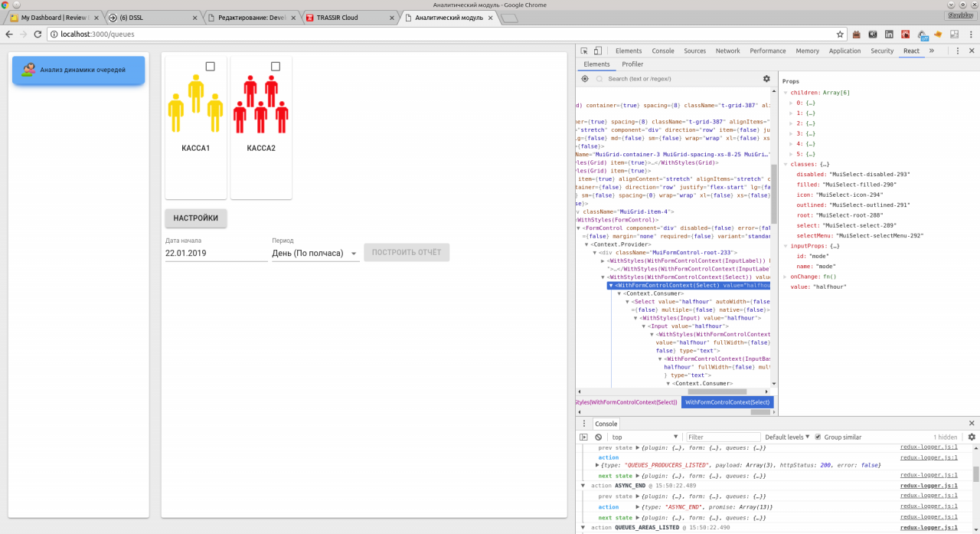The image size is (980, 534).
Task: Collapse the 'action QUEUES_AREAS_LISTED' console group
Action: point(583,527)
